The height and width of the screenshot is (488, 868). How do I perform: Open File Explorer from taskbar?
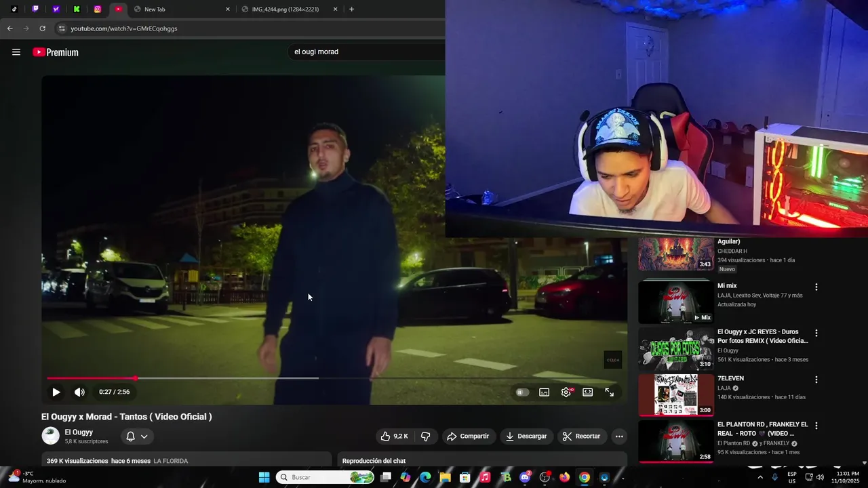click(x=445, y=477)
